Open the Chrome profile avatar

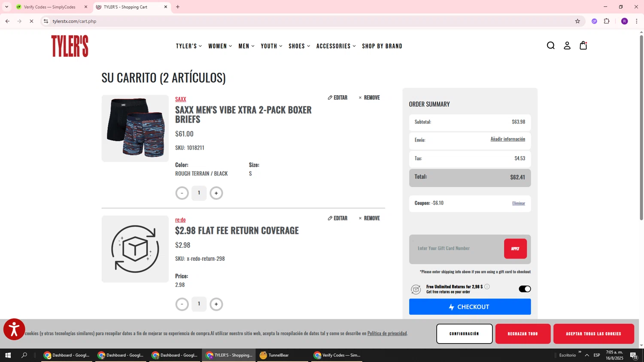click(x=624, y=21)
